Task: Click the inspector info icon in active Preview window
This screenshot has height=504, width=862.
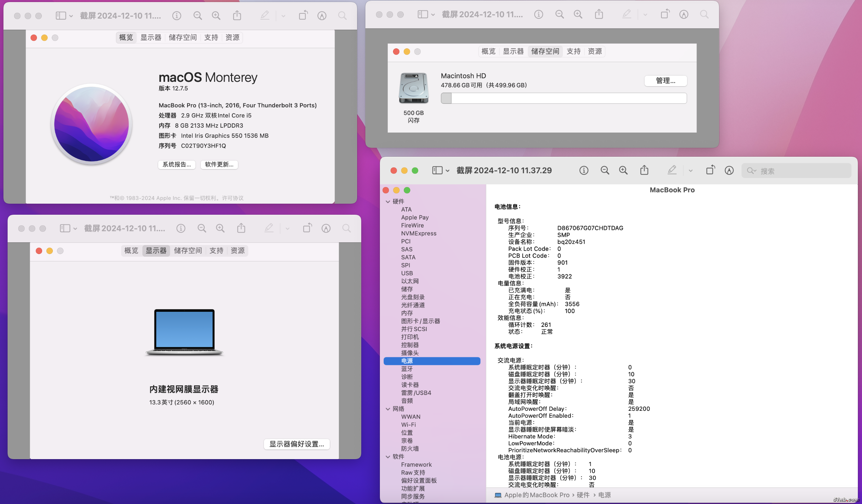Action: tap(584, 171)
